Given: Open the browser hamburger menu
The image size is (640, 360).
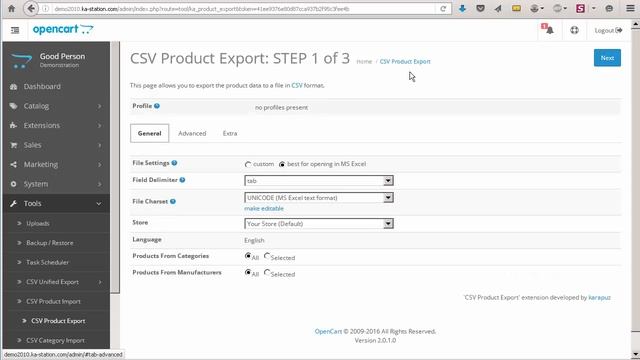Looking at the screenshot, I should (x=630, y=8).
